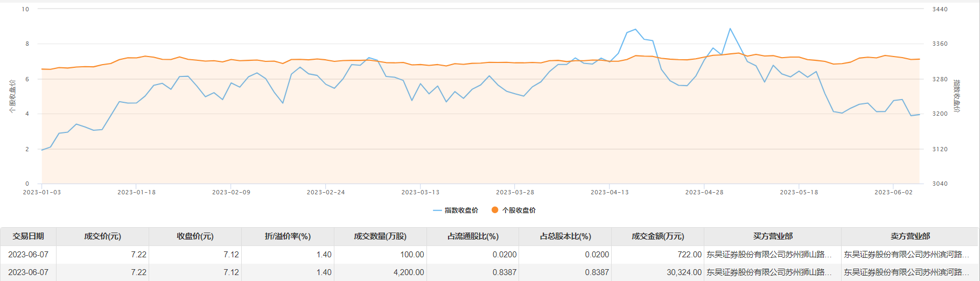This screenshot has height=281, width=980.
Task: Click the 买方营业部 column header
Action: pos(773,236)
